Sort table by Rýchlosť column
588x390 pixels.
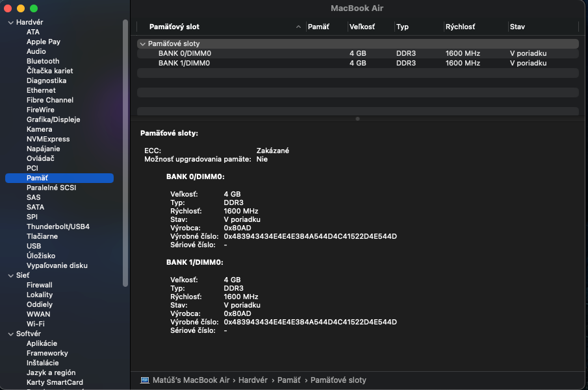tap(460, 27)
